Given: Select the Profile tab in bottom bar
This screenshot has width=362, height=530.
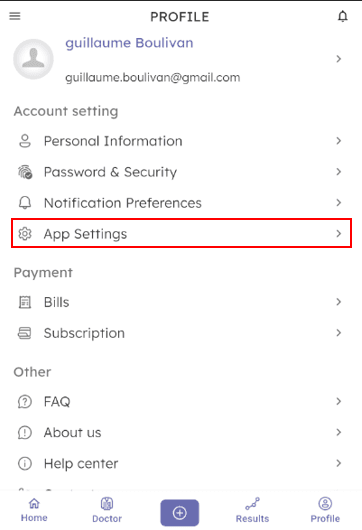Looking at the screenshot, I should [325, 510].
